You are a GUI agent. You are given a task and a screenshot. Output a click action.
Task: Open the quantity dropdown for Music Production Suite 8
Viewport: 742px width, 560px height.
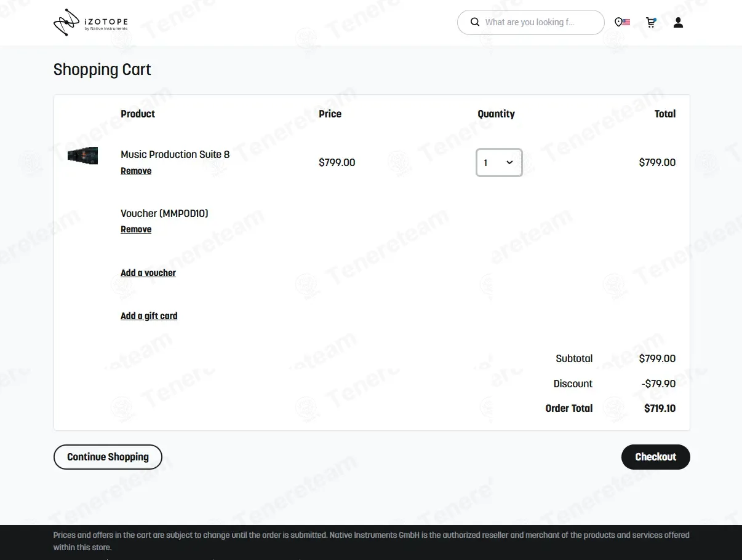499,162
